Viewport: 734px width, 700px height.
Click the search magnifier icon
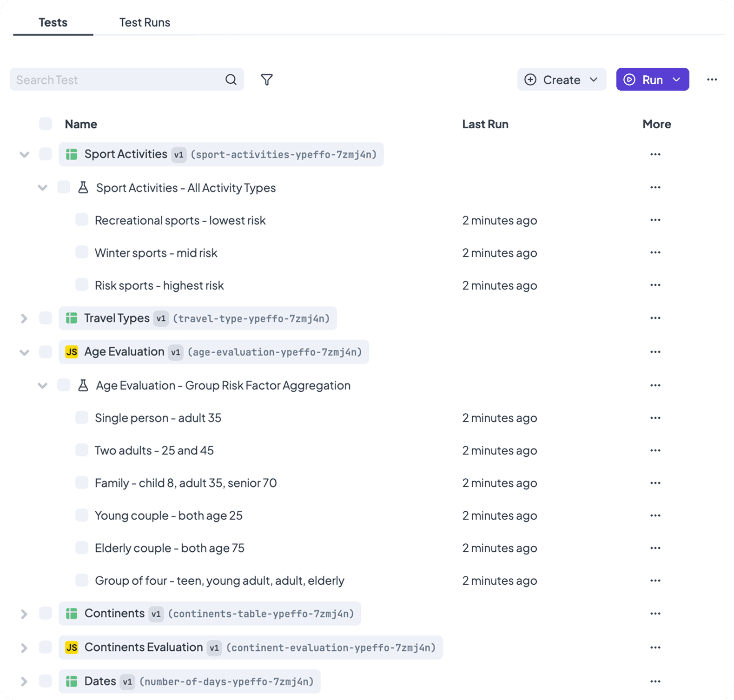[231, 80]
